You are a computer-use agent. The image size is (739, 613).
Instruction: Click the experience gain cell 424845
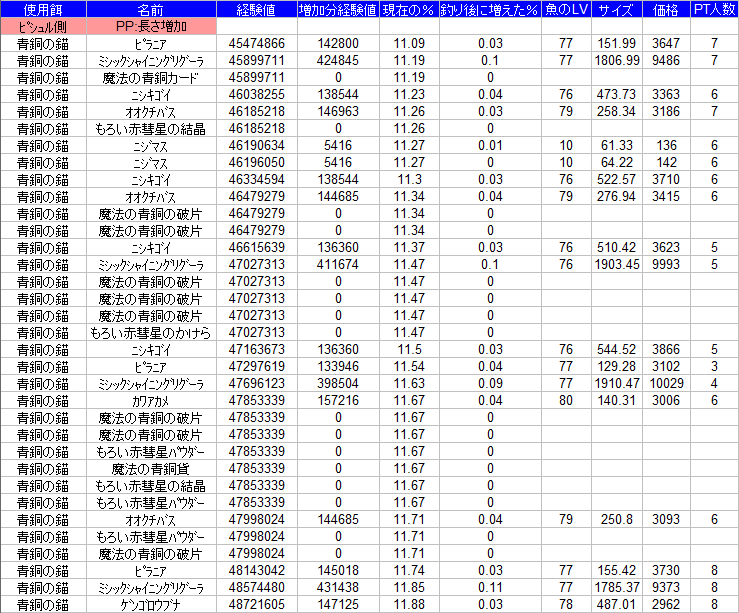[x=337, y=60]
